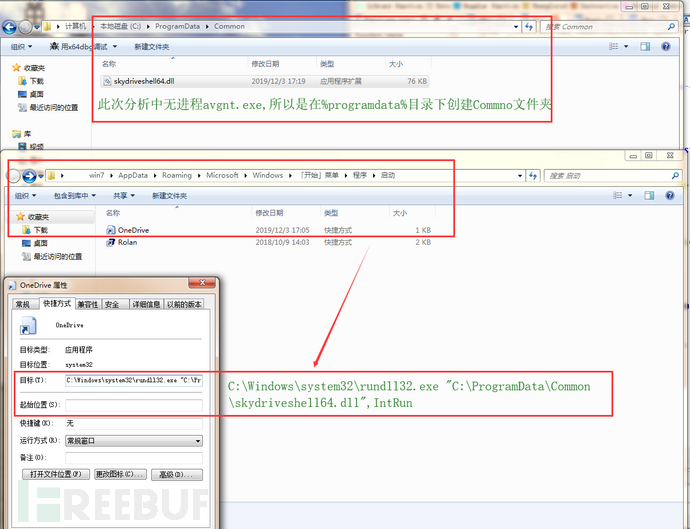Click 快捷键 field showing 无

pos(134,423)
